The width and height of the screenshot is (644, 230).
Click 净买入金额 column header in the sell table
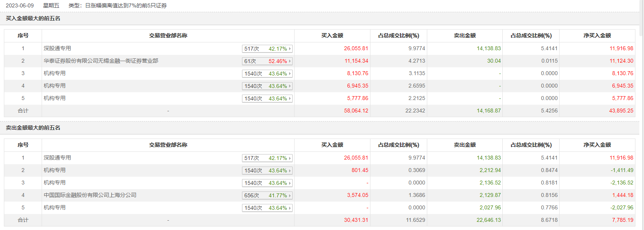pos(597,145)
